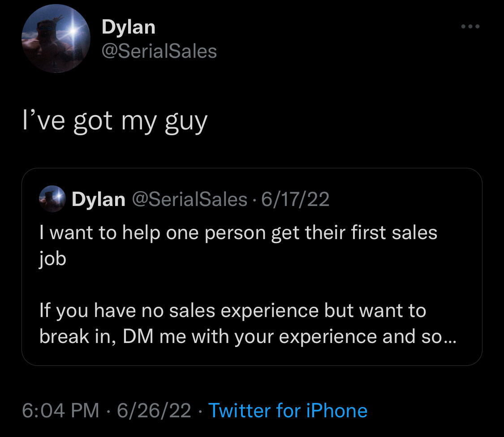
Task: Click the "Twitter for iPhone" source link
Action: [x=288, y=410]
